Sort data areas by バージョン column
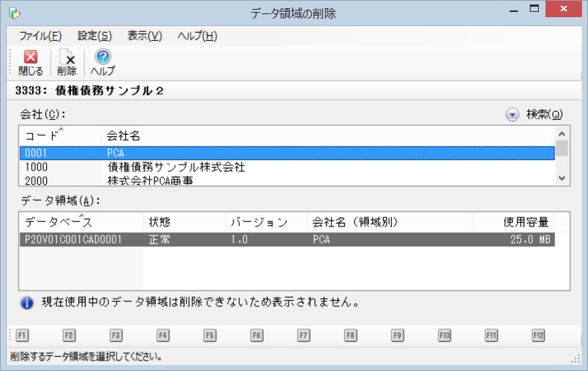The height and width of the screenshot is (371, 588). (266, 222)
